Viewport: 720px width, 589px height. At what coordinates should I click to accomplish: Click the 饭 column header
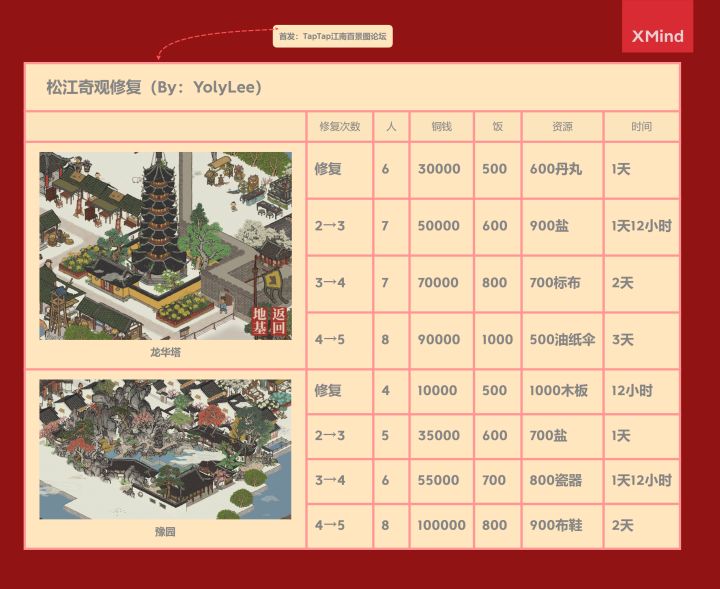point(498,126)
